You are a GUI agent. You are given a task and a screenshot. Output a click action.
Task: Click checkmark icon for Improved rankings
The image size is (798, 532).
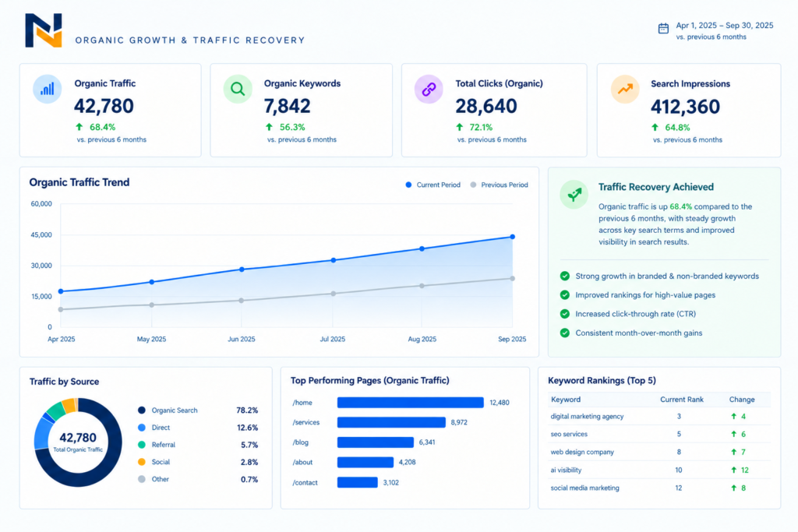(565, 295)
